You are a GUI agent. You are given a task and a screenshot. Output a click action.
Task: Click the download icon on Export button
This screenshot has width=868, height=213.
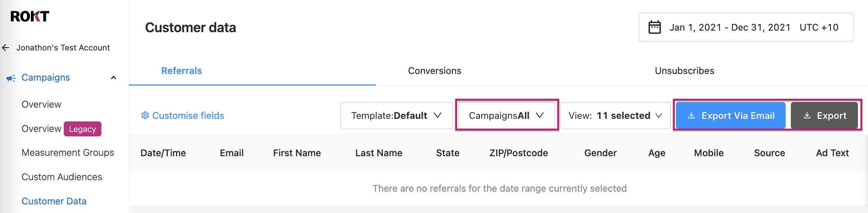[807, 115]
